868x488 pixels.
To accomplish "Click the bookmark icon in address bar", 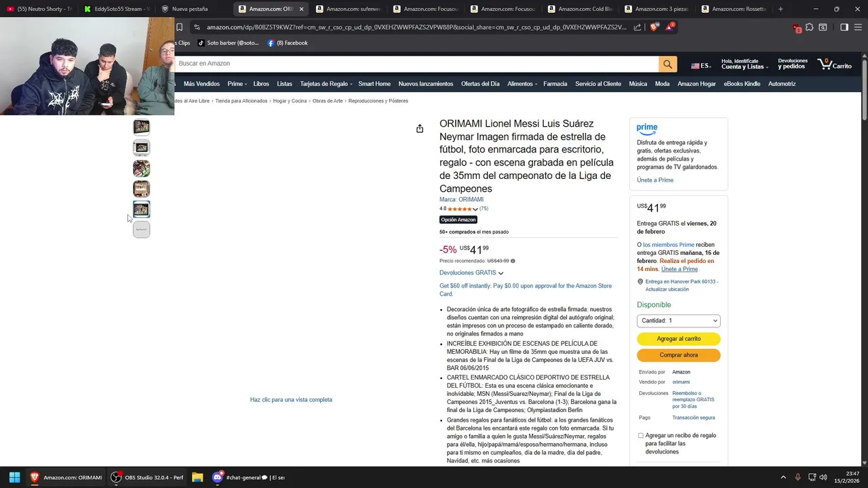I will tap(180, 27).
